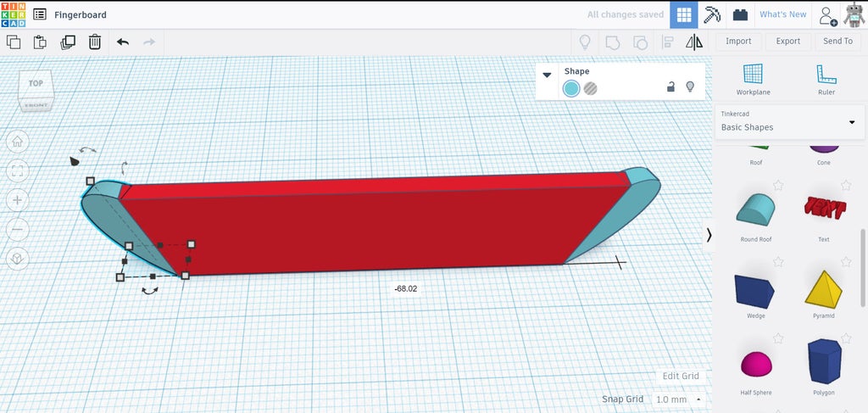Switch to orthographic view
Viewport: 868px width, 413px height.
pyautogui.click(x=17, y=259)
